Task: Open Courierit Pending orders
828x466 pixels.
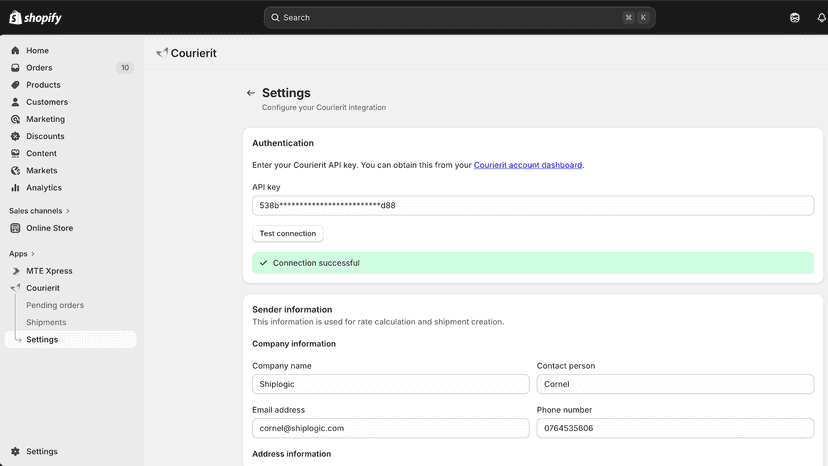Action: coord(55,305)
